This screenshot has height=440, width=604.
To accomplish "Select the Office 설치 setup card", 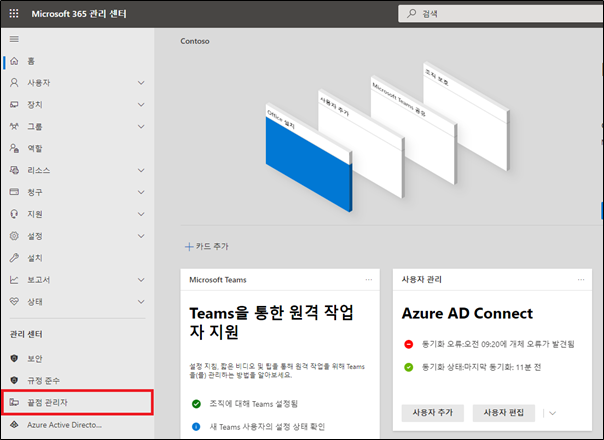I will [309, 157].
